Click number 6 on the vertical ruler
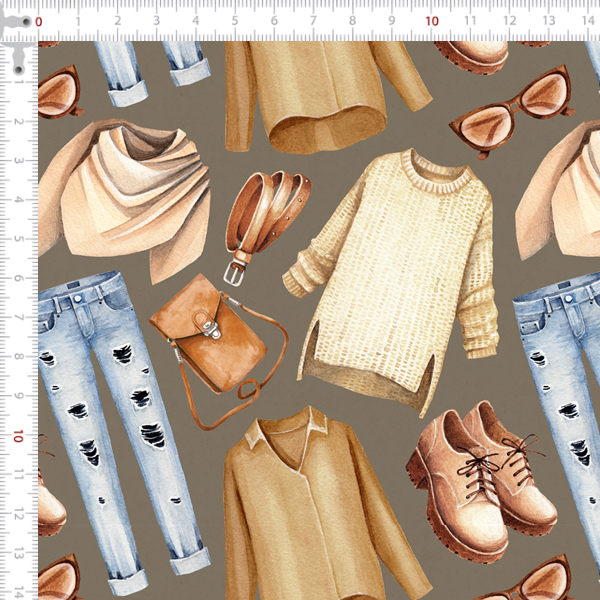Image resolution: width=600 pixels, height=600 pixels. [x=18, y=279]
